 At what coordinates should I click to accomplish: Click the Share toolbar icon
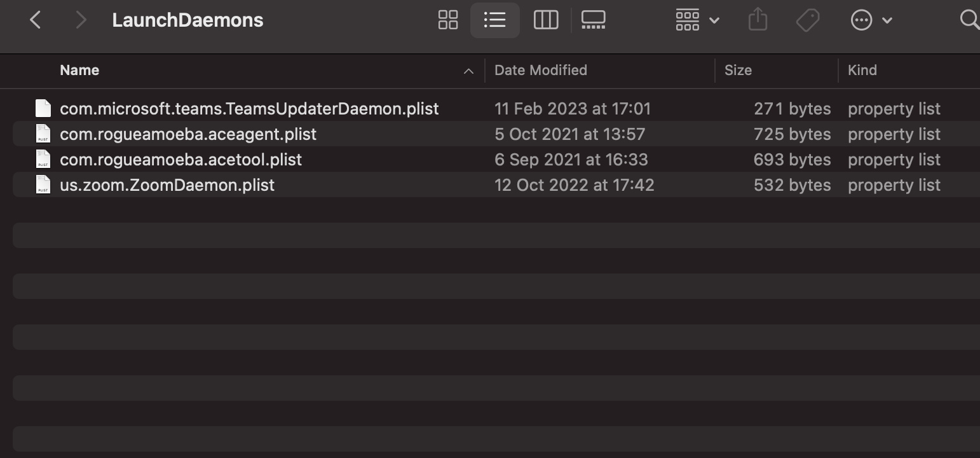pyautogui.click(x=758, y=20)
